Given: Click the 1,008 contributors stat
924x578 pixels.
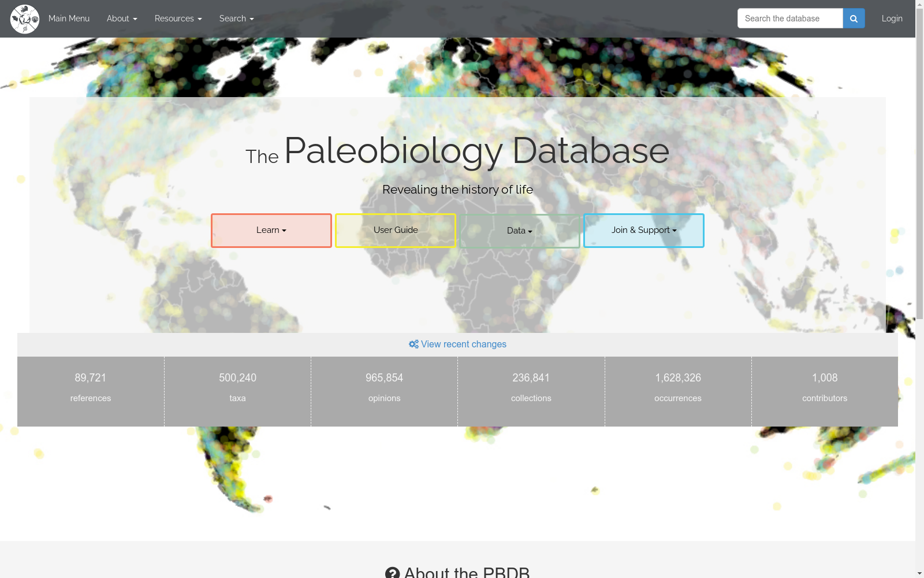Looking at the screenshot, I should coord(825,391).
